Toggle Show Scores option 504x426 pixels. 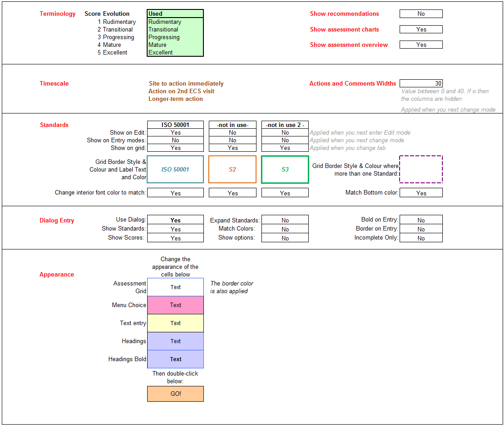[175, 238]
